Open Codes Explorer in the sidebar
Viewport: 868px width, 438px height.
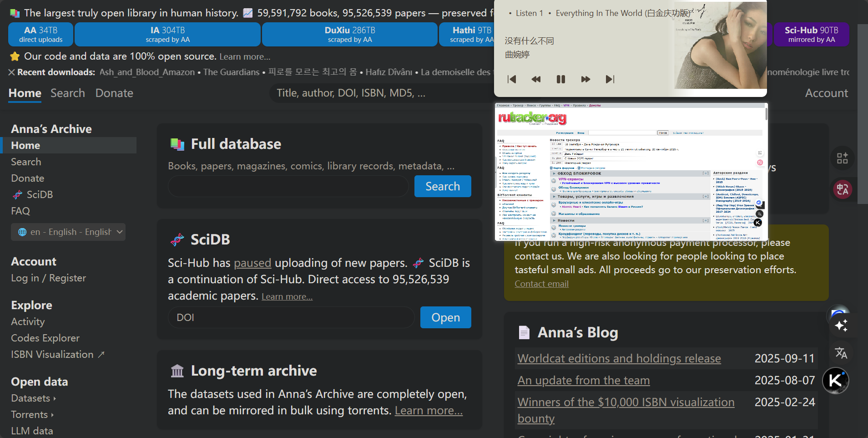click(x=45, y=338)
